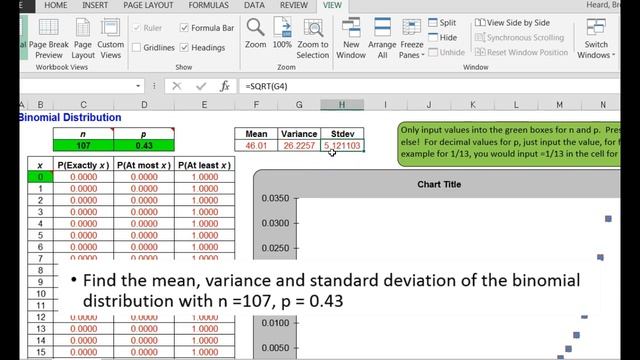
Task: Hide the current window
Action: pos(442,38)
